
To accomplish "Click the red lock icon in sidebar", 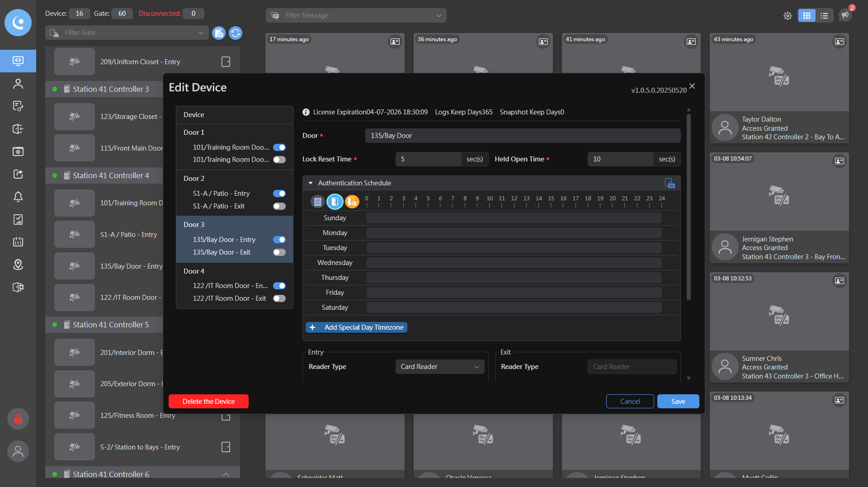I will (18, 419).
